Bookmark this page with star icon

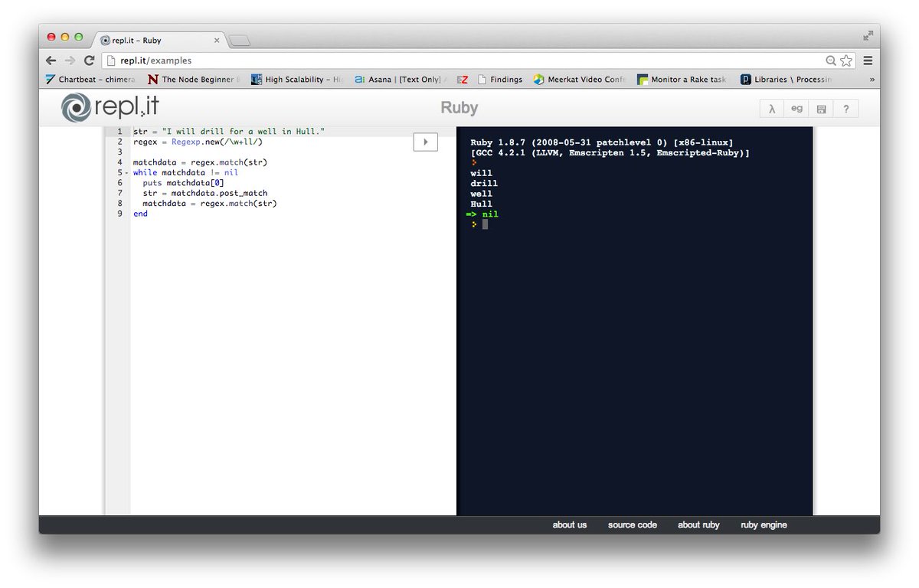845,60
